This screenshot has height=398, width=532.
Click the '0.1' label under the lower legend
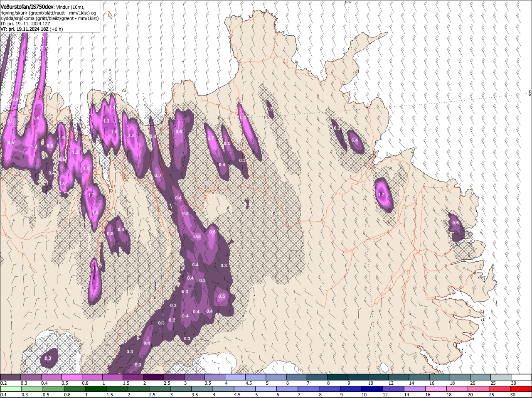click(x=3, y=395)
